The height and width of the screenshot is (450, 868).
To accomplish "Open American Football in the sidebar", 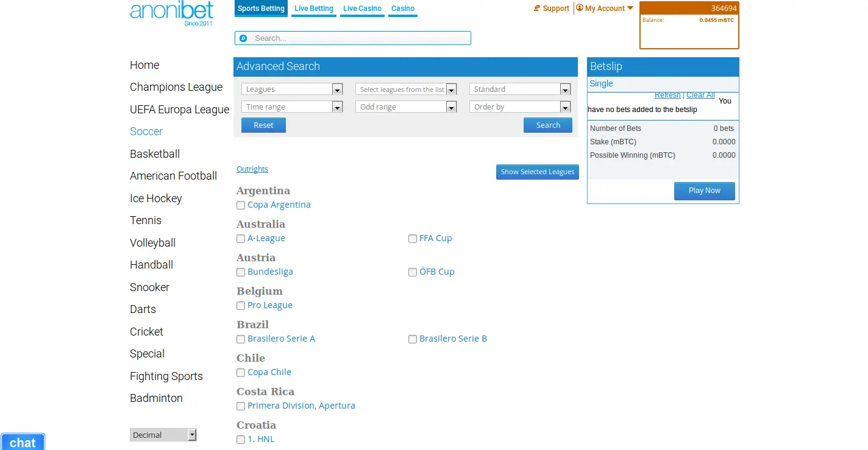I will [x=173, y=176].
